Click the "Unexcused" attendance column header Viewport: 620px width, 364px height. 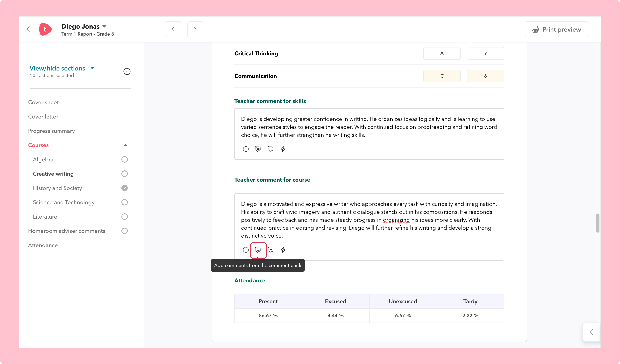[403, 301]
